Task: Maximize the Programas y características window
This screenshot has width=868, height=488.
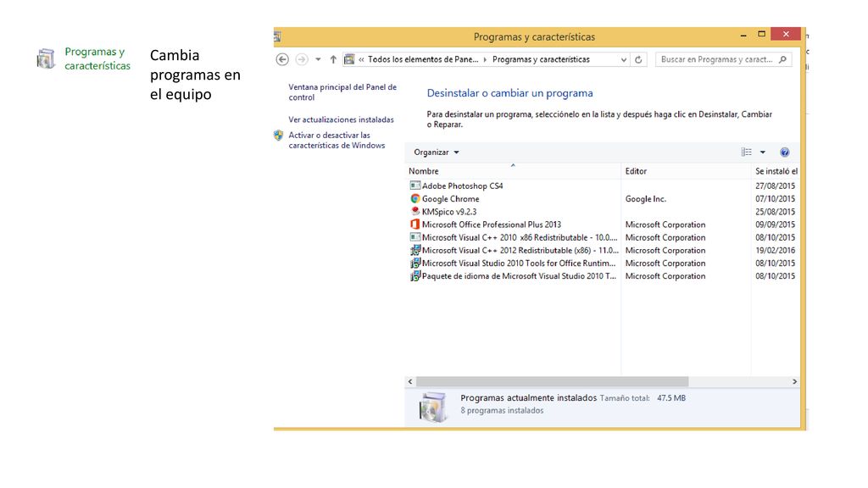Action: (x=762, y=34)
